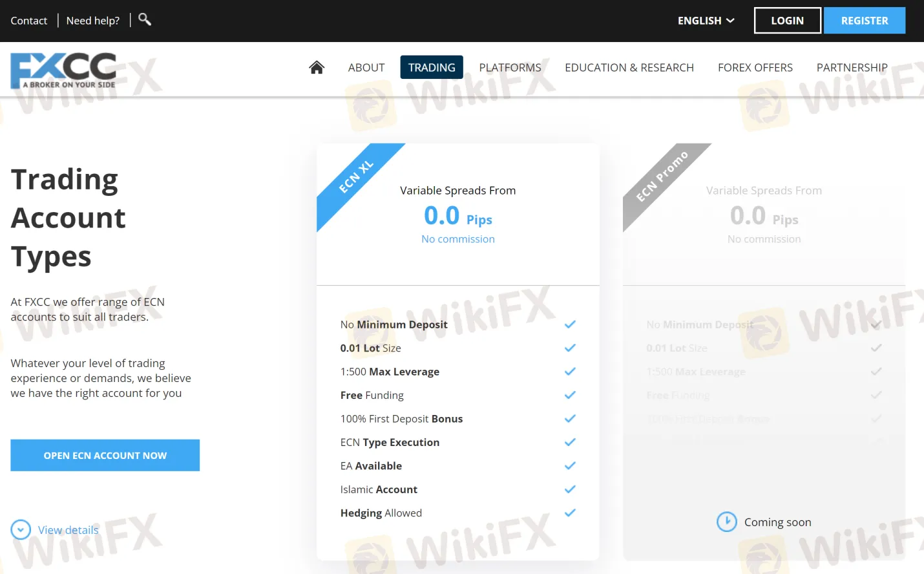
Task: Go to the home page icon
Action: (x=317, y=67)
